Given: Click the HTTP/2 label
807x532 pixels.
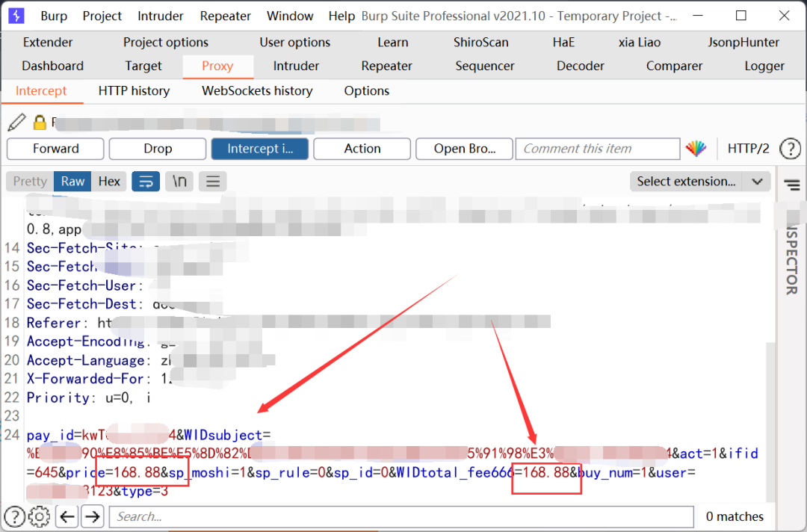Looking at the screenshot, I should pyautogui.click(x=748, y=149).
